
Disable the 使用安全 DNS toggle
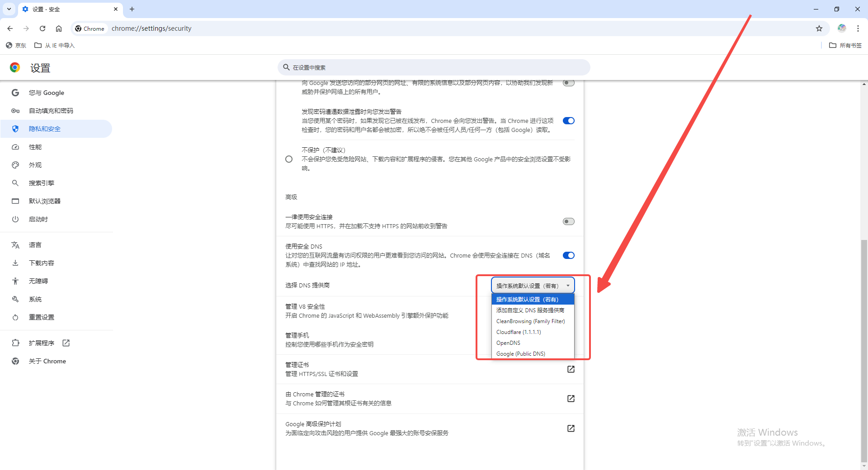[569, 255]
